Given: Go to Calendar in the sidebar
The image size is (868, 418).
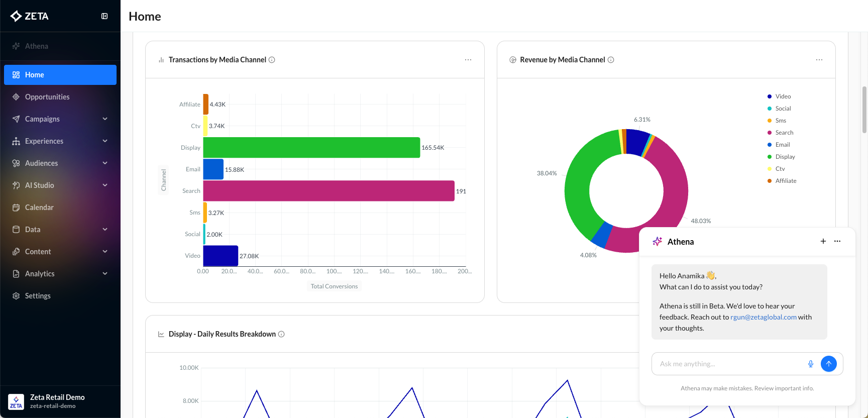Looking at the screenshot, I should 39,207.
